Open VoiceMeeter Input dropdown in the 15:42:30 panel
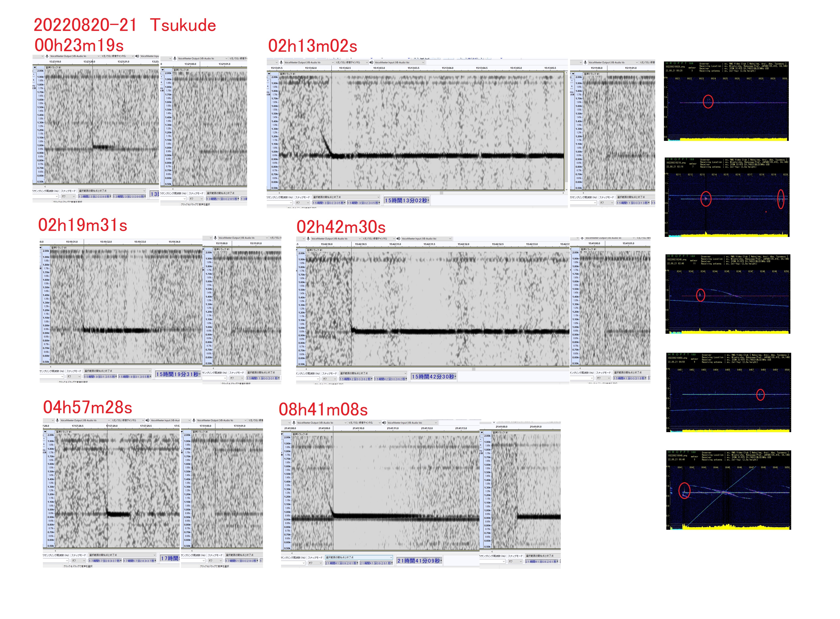840x619 pixels. click(x=426, y=239)
